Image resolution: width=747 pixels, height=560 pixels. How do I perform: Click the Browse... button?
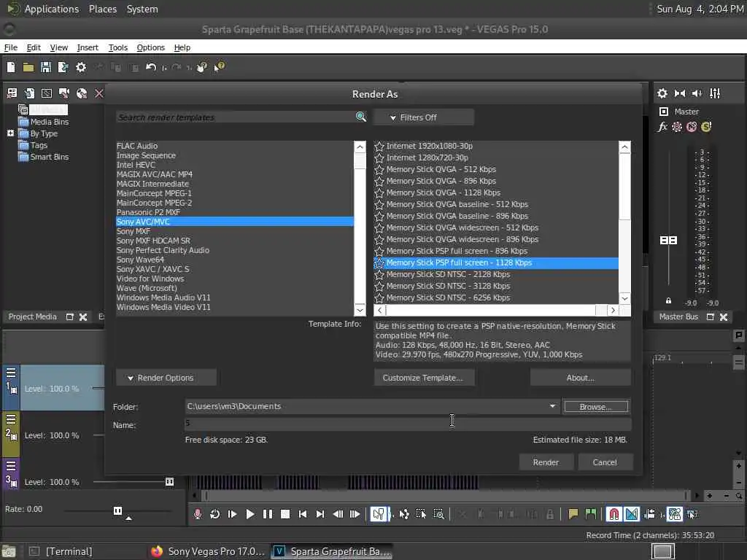pos(596,407)
